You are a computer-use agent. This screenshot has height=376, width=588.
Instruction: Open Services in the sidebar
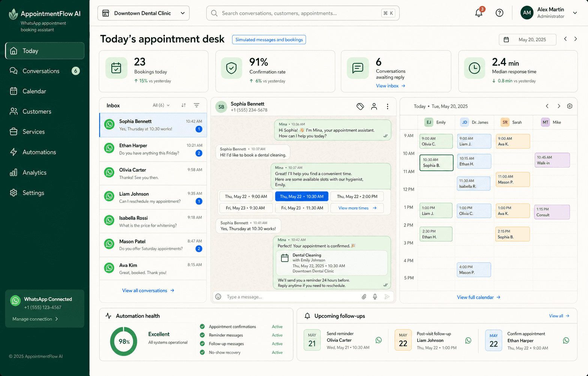point(45,132)
